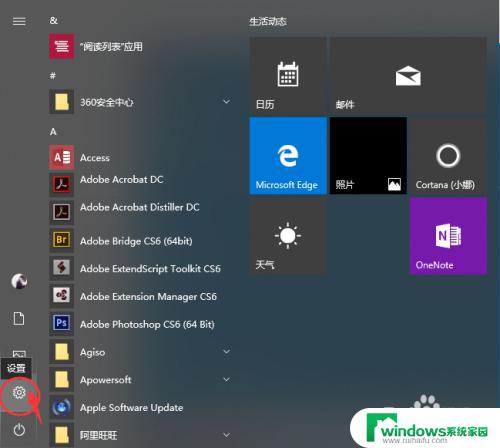Click the Adobe Acrobat DC icon
Image resolution: width=500 pixels, height=448 pixels.
coord(62,184)
